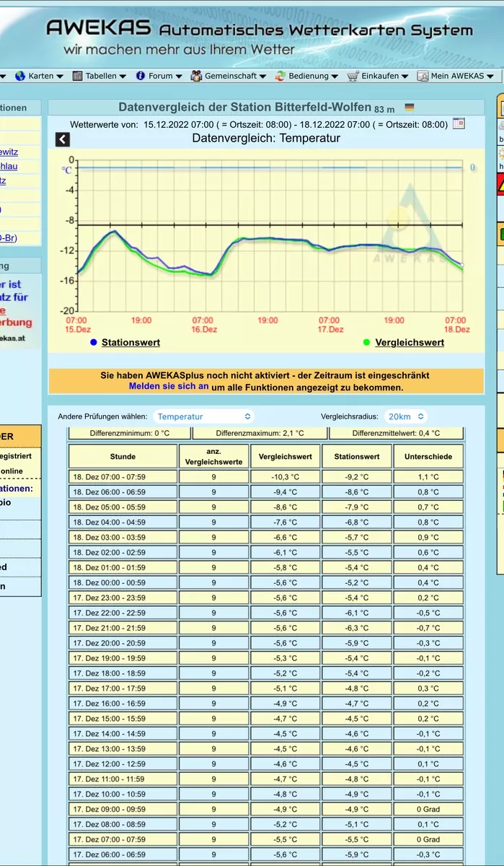Viewport: 504px width, 866px height.
Task: Click the green Vergleichswert legend dot
Action: tap(367, 342)
